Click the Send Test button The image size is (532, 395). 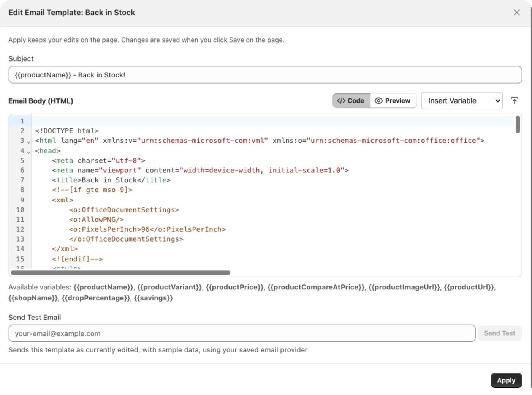tap(499, 333)
